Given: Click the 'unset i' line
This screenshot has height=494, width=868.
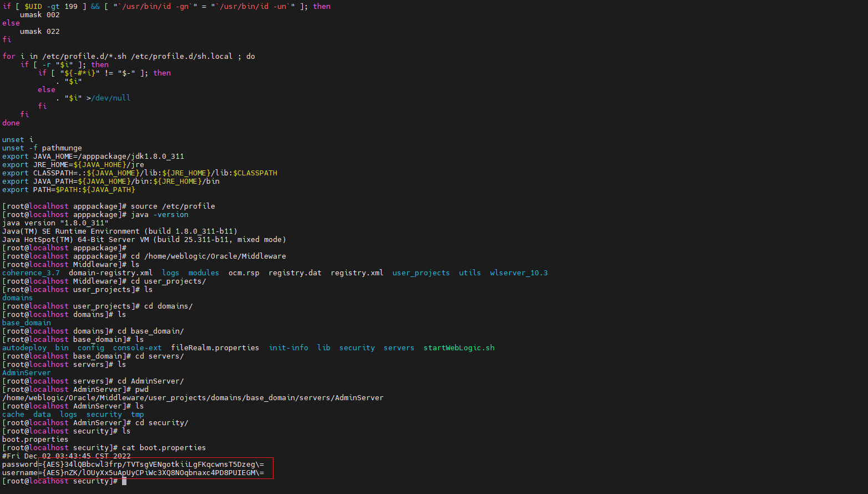Looking at the screenshot, I should click(18, 140).
